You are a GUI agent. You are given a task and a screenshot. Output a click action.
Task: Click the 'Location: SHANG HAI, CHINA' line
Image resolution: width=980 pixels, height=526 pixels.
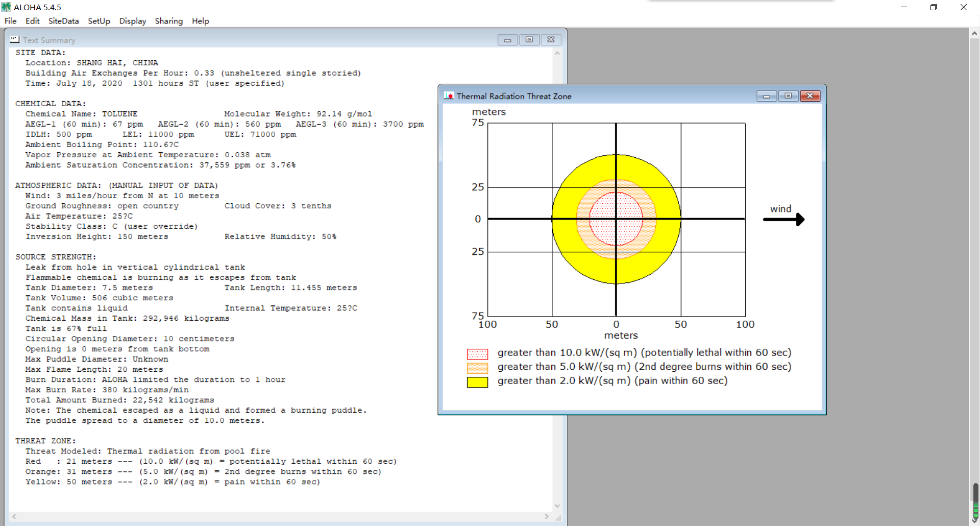click(92, 63)
